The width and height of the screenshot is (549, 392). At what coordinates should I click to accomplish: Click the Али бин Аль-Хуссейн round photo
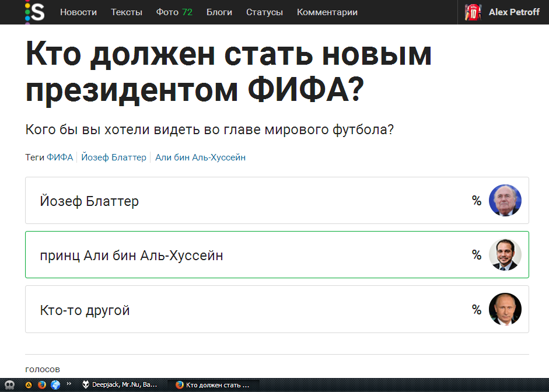click(x=505, y=255)
